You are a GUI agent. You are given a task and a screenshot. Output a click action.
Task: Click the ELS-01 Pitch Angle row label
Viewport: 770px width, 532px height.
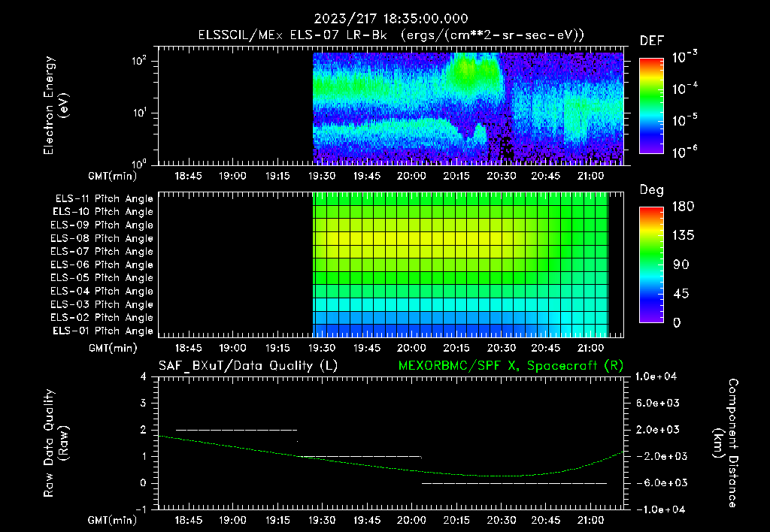[x=103, y=331]
